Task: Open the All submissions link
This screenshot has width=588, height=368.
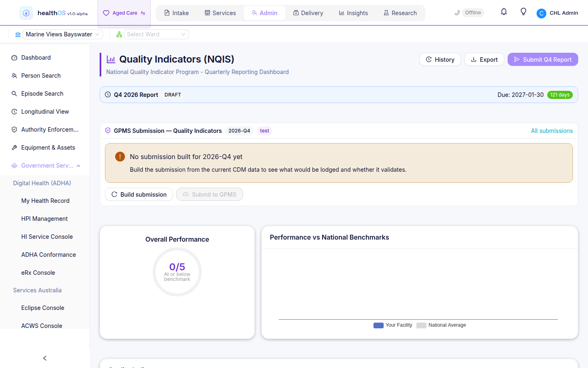Action: coord(552,131)
